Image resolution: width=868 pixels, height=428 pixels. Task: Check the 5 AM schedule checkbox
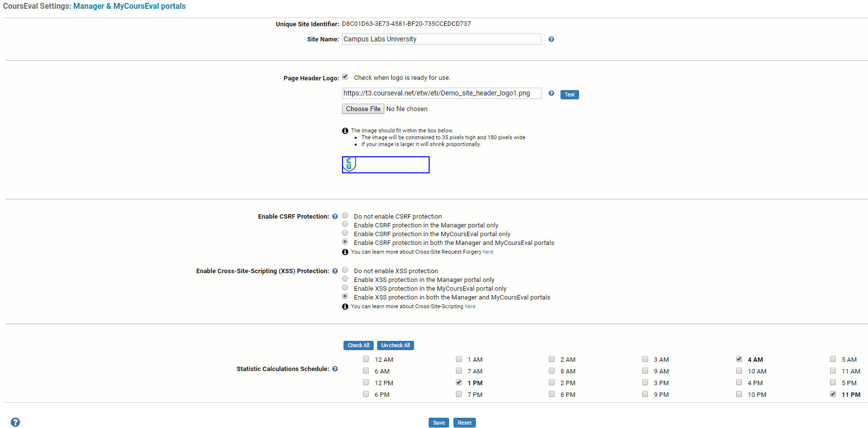(833, 359)
